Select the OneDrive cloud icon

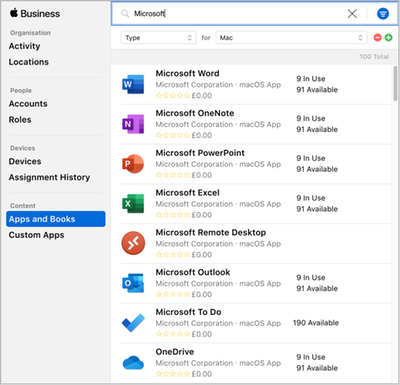tap(133, 363)
